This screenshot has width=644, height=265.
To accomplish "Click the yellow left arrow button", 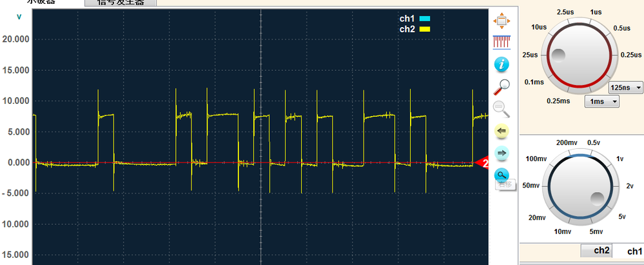I will coord(501,131).
